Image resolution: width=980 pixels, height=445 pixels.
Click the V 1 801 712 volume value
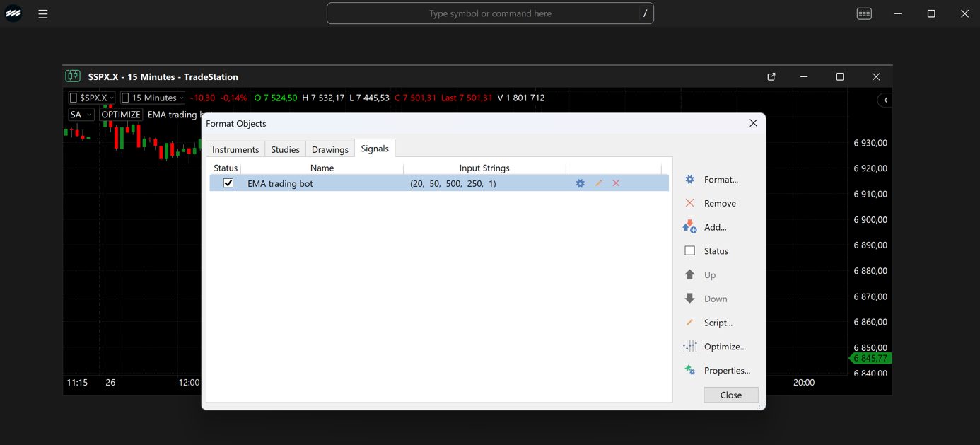click(521, 98)
